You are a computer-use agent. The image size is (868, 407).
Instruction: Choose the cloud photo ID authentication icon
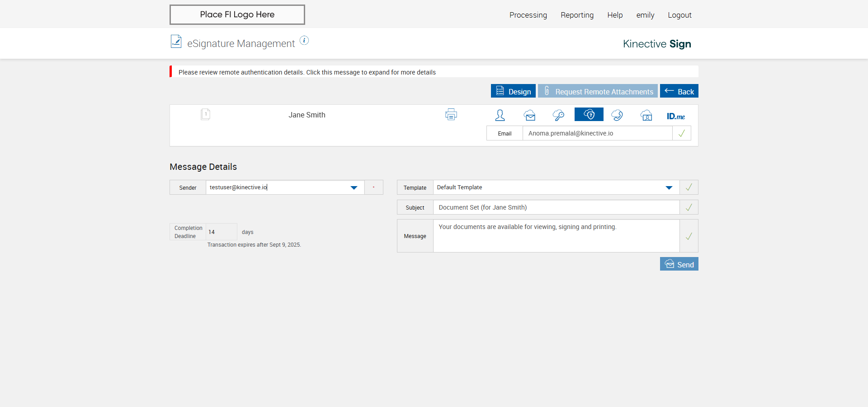tap(646, 116)
